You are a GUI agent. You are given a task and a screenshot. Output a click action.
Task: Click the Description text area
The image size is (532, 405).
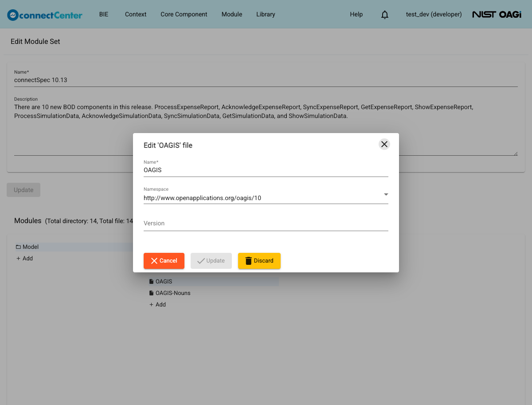(266, 130)
